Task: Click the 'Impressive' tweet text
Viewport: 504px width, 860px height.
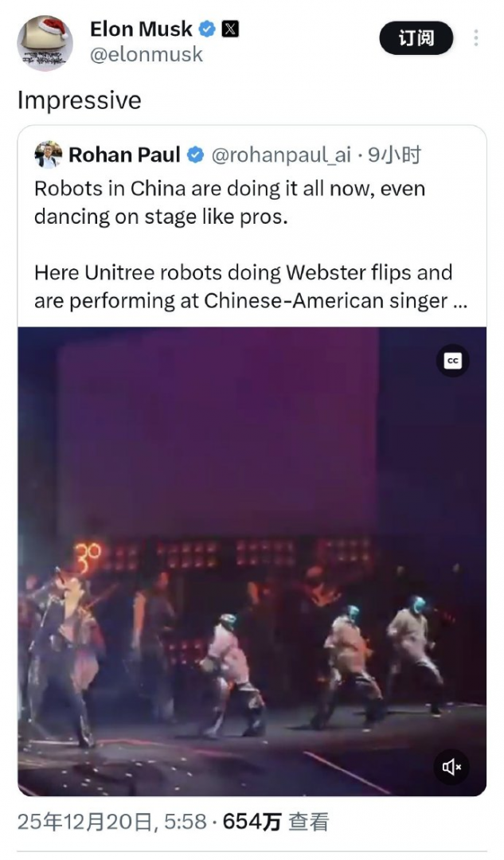Action: pyautogui.click(x=80, y=101)
